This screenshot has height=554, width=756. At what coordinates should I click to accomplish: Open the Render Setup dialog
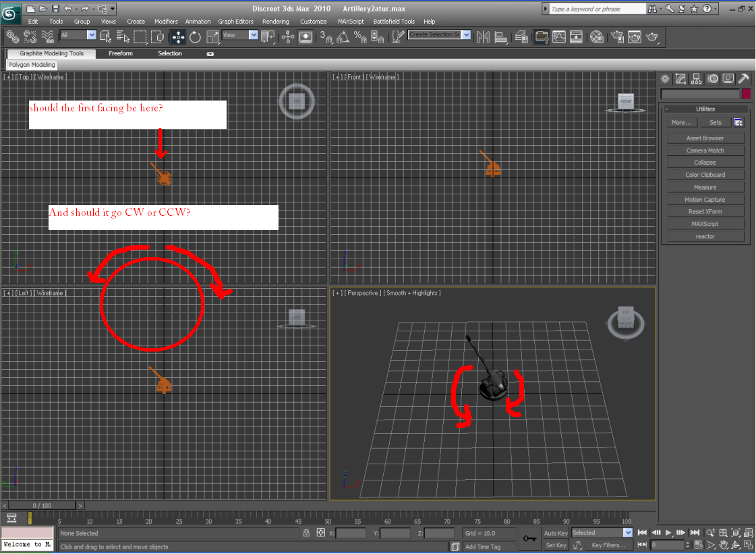(617, 37)
